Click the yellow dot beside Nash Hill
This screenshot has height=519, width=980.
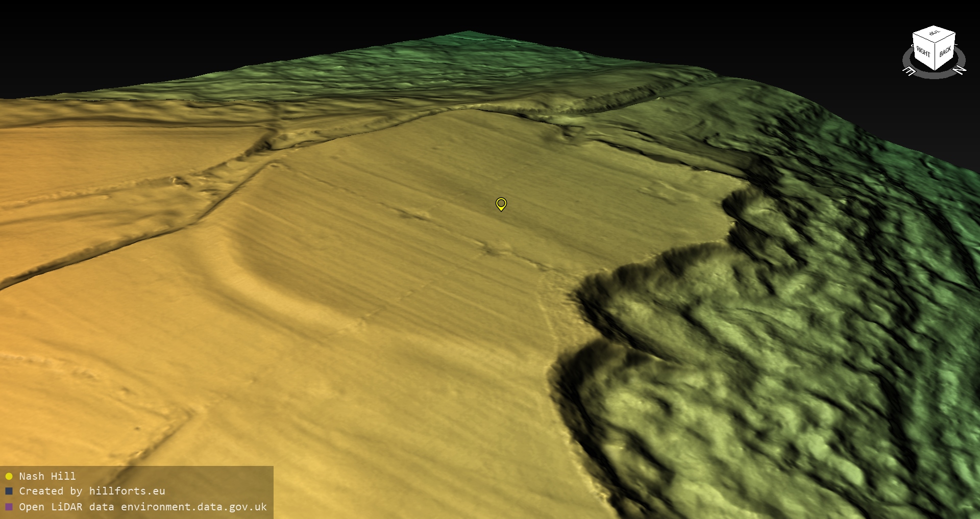point(9,476)
